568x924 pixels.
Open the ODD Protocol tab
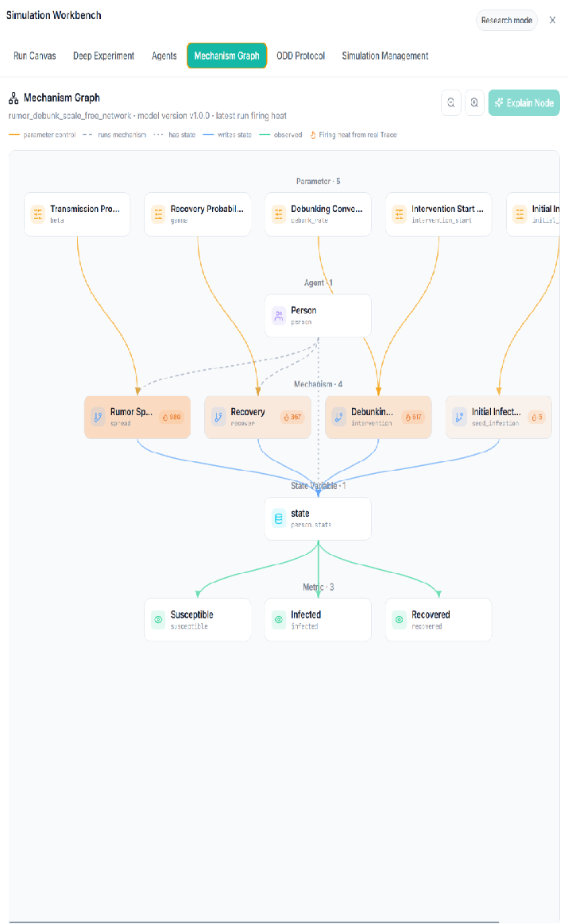click(301, 56)
